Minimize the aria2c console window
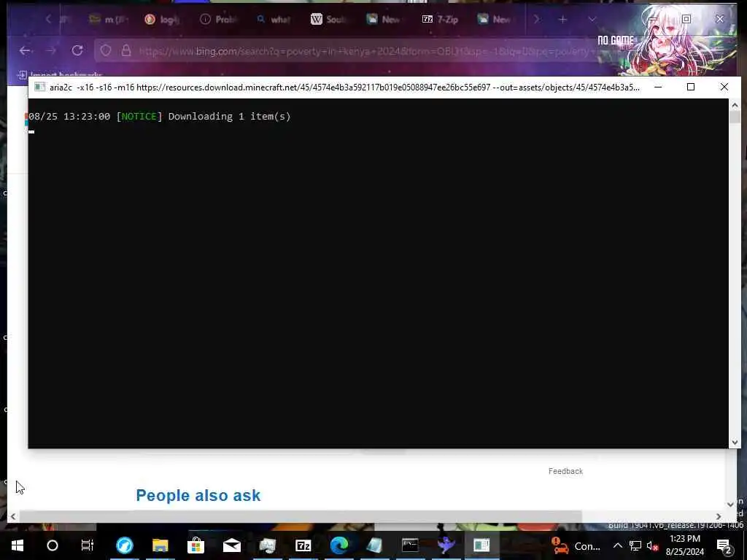Screen dimensions: 747x560 pos(658,87)
